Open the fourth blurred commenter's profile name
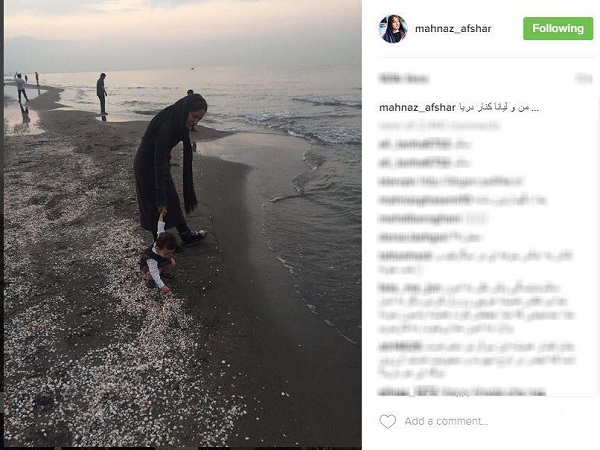Image resolution: width=600 pixels, height=450 pixels. coord(426,200)
